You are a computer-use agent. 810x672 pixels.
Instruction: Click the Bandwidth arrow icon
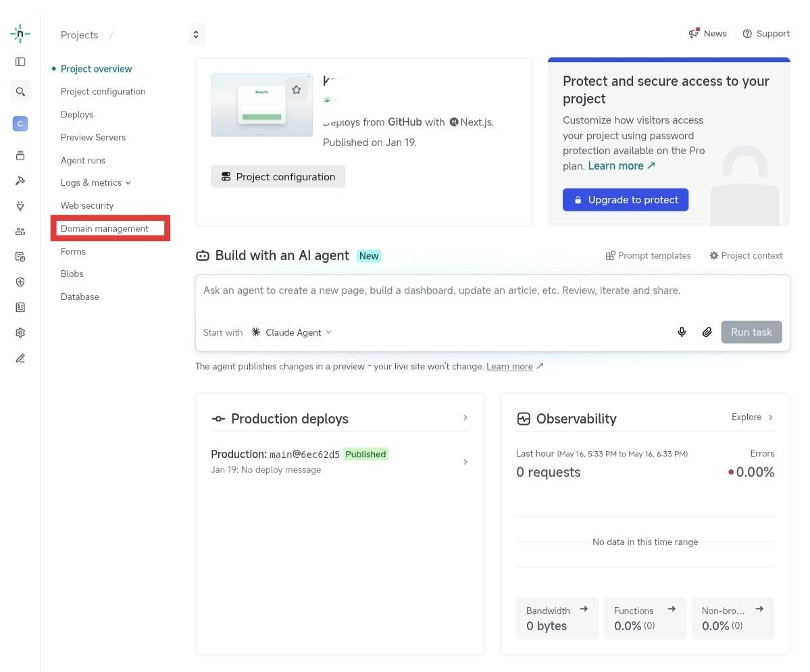coord(584,609)
